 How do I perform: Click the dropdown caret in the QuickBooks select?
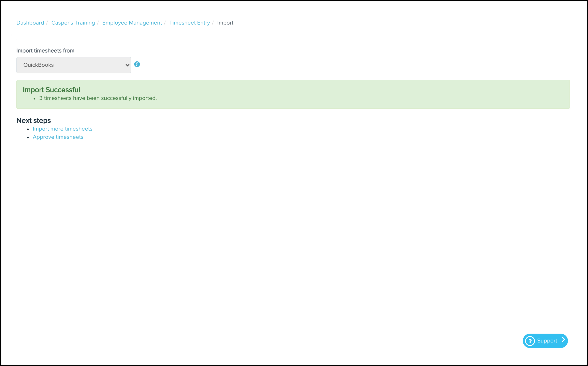[x=127, y=65]
